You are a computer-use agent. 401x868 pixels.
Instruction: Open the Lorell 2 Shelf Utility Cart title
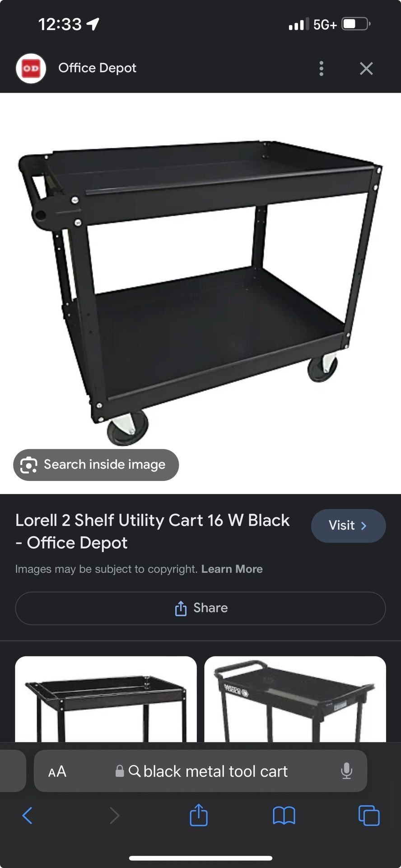tap(152, 531)
